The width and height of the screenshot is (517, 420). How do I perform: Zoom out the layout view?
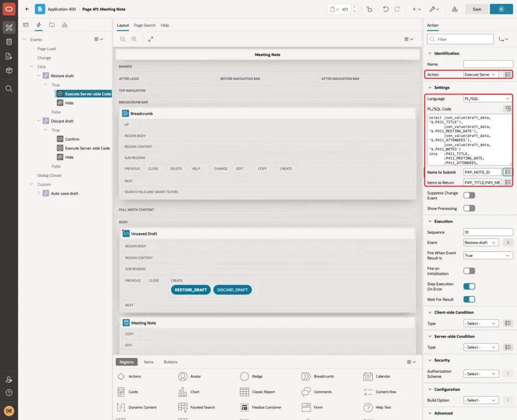pyautogui.click(x=123, y=39)
